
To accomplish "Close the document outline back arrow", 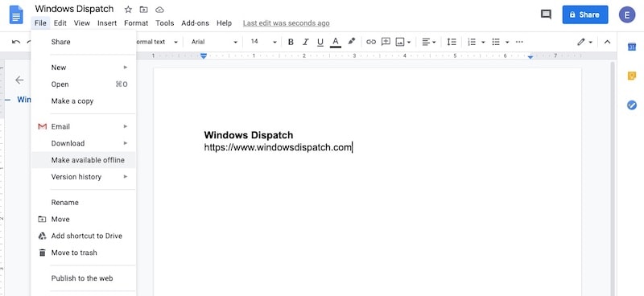I will pyautogui.click(x=19, y=80).
